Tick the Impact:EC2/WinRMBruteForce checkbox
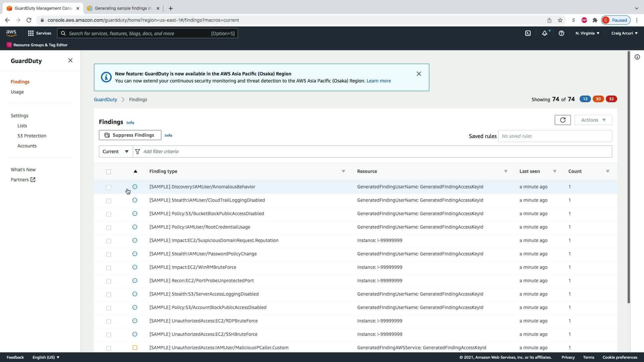The image size is (644, 362). pyautogui.click(x=109, y=267)
